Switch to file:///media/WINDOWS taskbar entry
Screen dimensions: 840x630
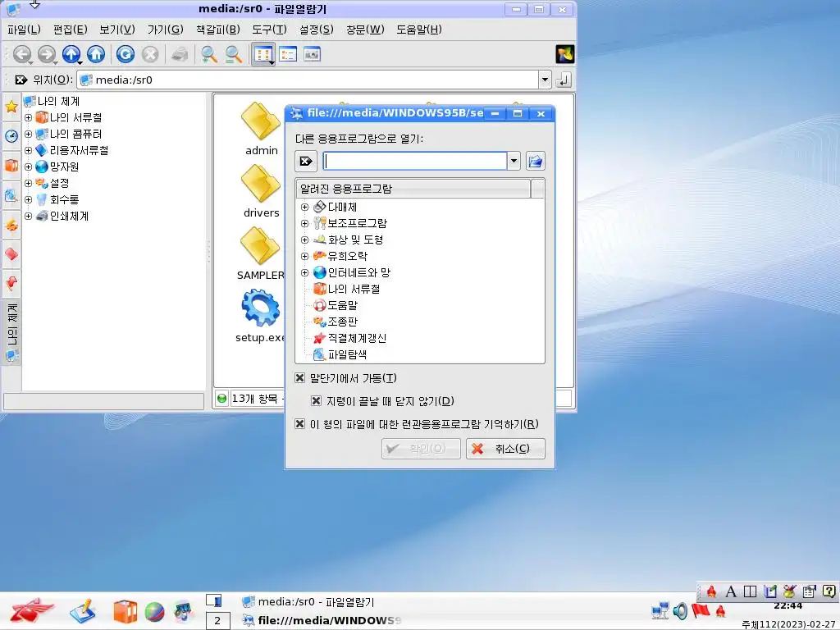click(x=322, y=620)
